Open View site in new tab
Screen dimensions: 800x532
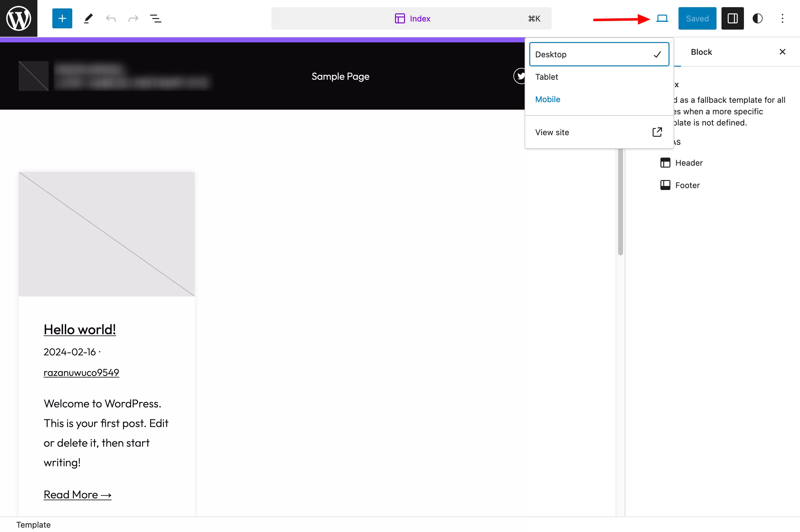click(598, 132)
